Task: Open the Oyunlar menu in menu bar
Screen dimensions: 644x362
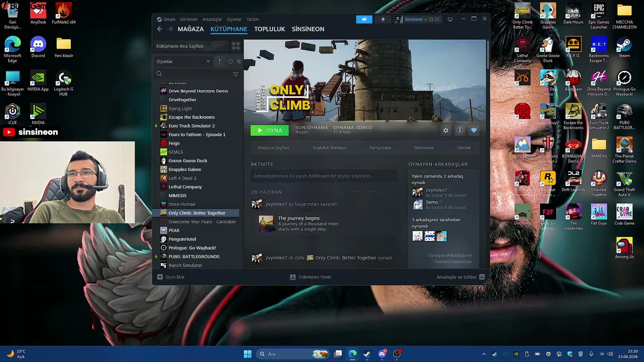Action: pos(234,19)
